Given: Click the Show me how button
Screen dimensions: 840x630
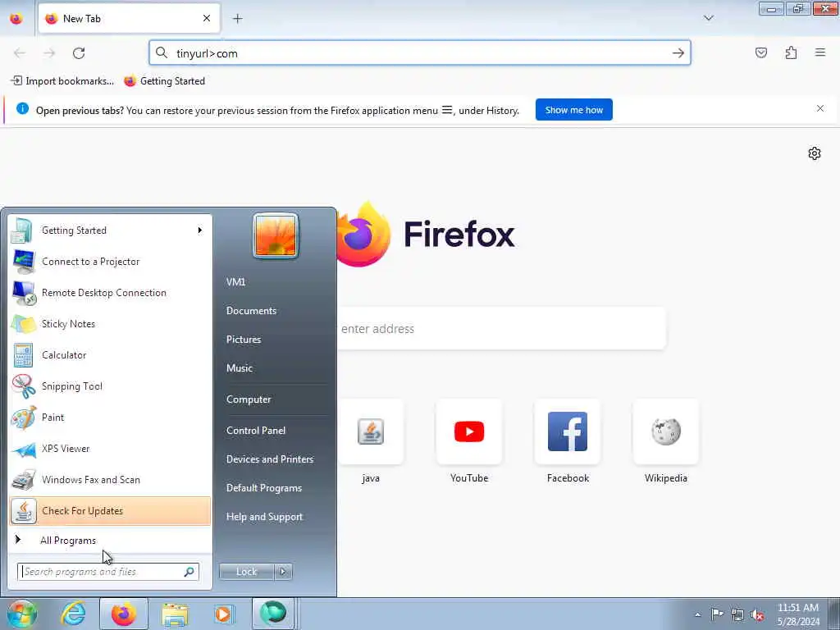Looking at the screenshot, I should click(x=573, y=110).
